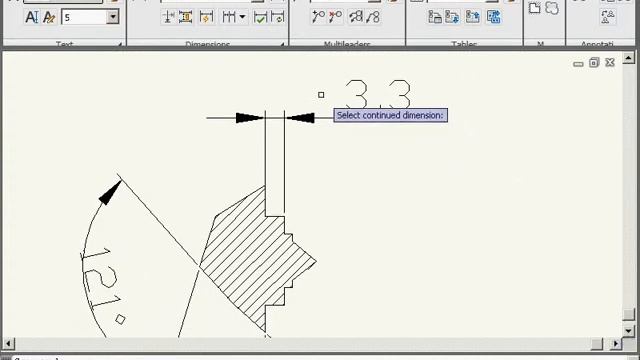This screenshot has height=360, width=640.
Task: Click the Dimension Update tool
Action: [x=277, y=17]
